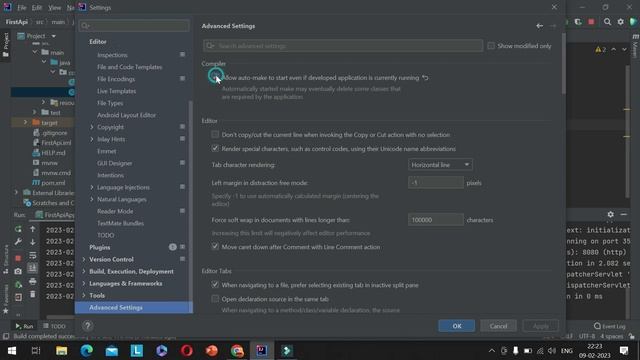The height and width of the screenshot is (360, 640).
Task: Open the File menu
Action: pyautogui.click(x=22, y=7)
